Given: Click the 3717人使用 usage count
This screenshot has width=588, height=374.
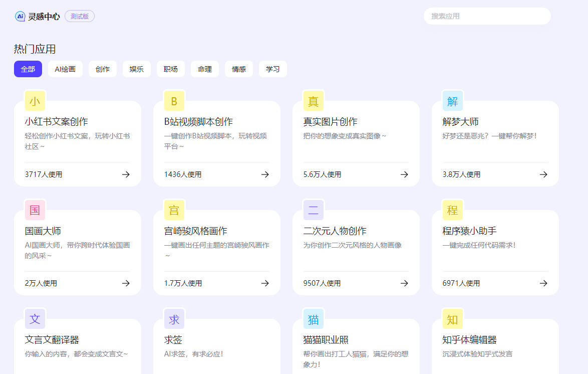Looking at the screenshot, I should 44,174.
